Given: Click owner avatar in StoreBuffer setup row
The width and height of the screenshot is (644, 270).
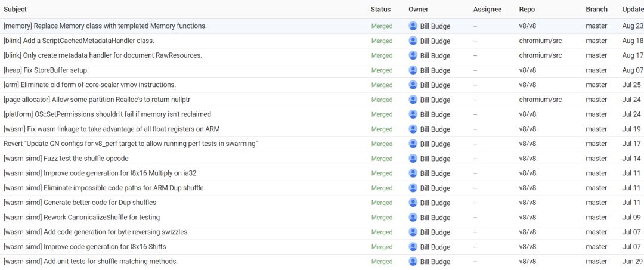Looking at the screenshot, I should point(413,70).
